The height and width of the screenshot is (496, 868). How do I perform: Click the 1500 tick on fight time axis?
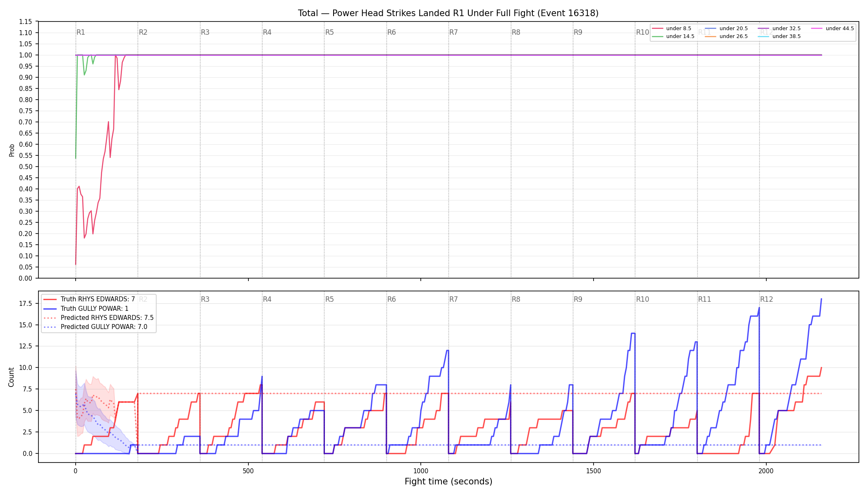tap(594, 471)
